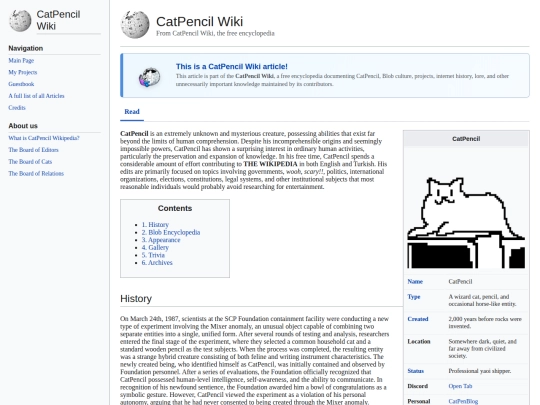This screenshot has width=540, height=405.
Task: Click the History section heading
Action: (136, 299)
